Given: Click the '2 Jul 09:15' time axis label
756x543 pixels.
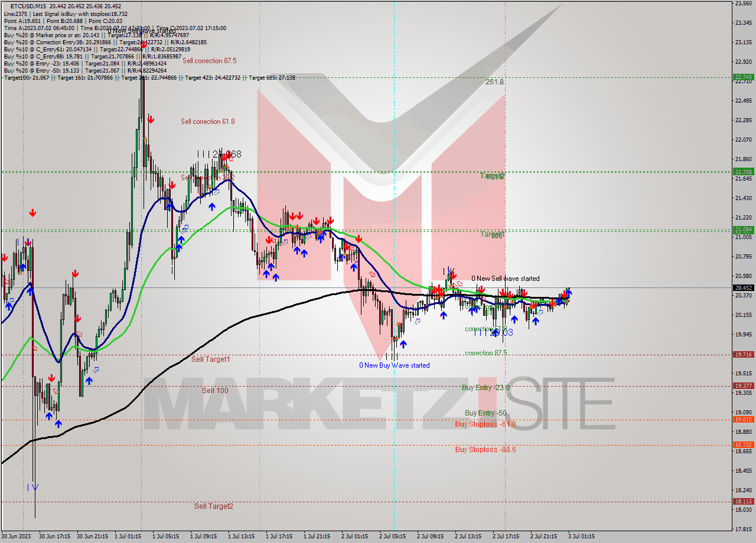Looking at the screenshot, I should (x=430, y=537).
